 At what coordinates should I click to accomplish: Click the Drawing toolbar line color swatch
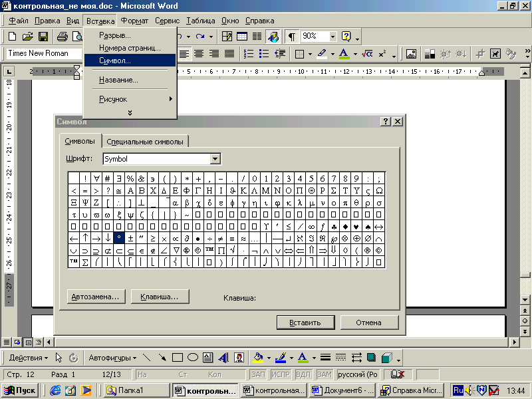[x=280, y=357]
